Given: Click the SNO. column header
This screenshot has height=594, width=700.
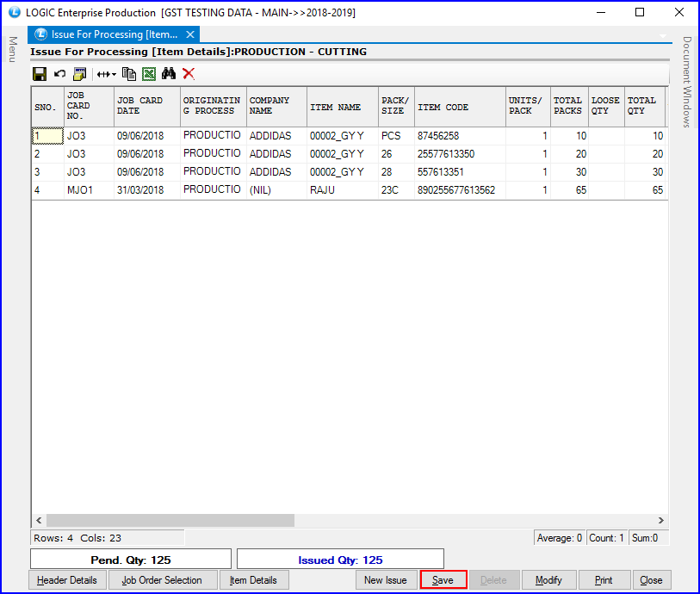Looking at the screenshot, I should coord(47,107).
